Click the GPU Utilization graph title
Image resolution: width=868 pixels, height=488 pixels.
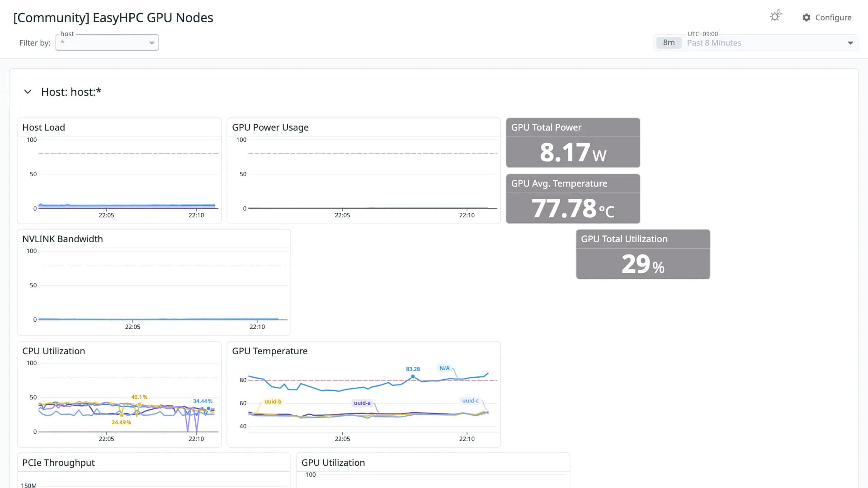[333, 463]
